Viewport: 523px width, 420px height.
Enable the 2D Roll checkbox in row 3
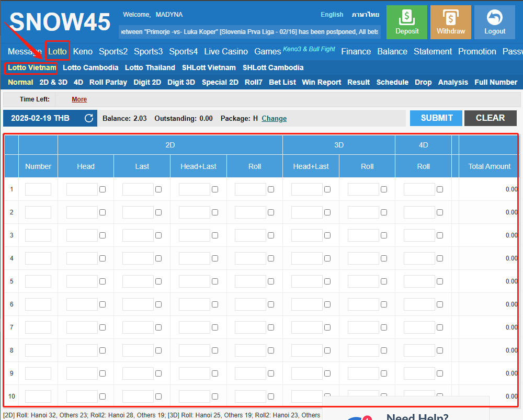point(271,235)
